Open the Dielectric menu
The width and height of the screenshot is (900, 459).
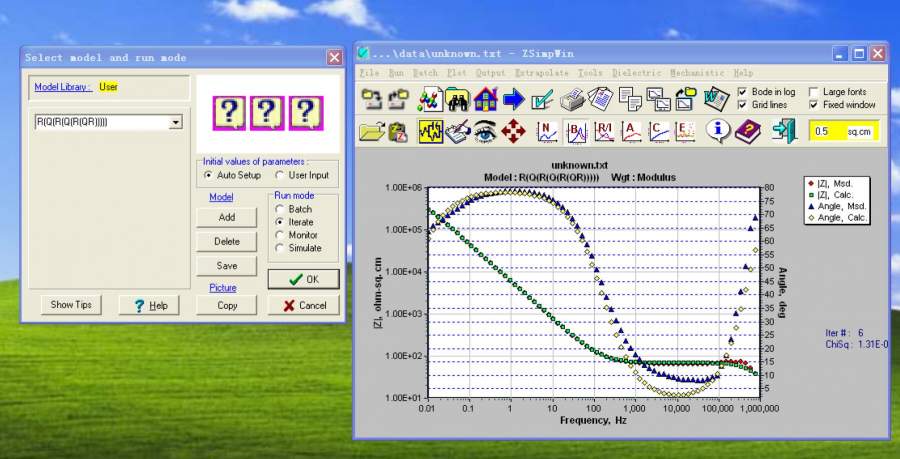tap(635, 73)
